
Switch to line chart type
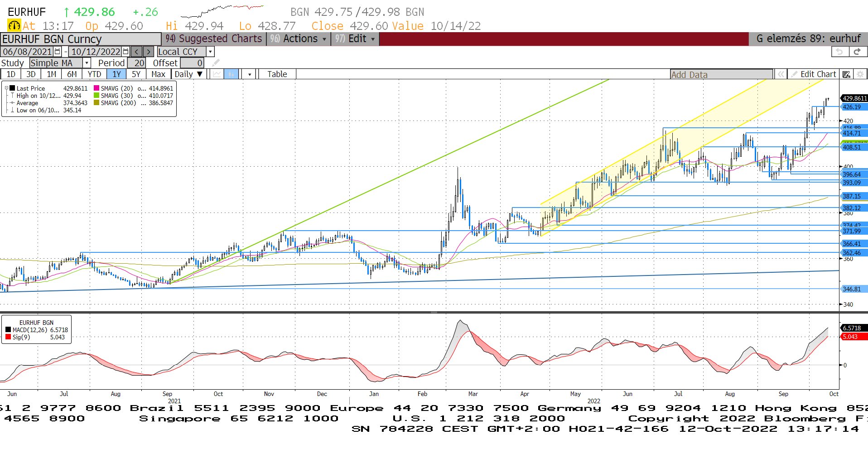tap(217, 74)
